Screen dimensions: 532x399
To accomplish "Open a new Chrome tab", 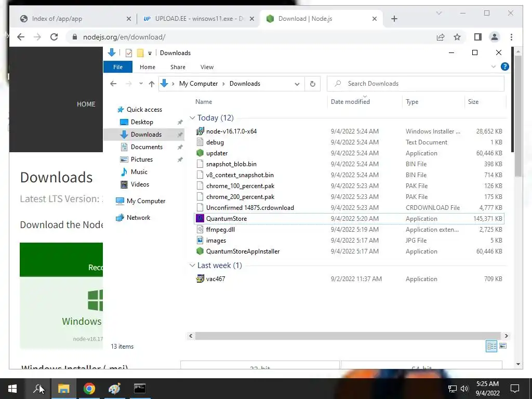I will [394, 19].
